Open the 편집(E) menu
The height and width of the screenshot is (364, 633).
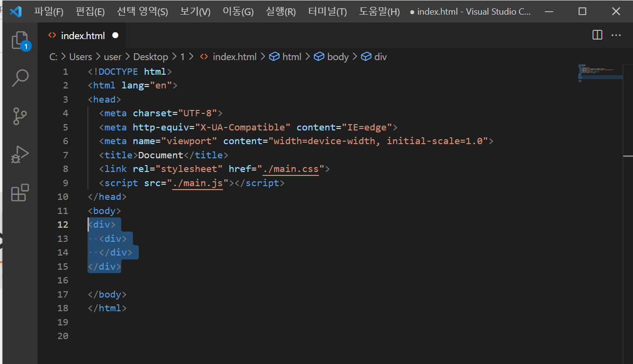pos(90,12)
